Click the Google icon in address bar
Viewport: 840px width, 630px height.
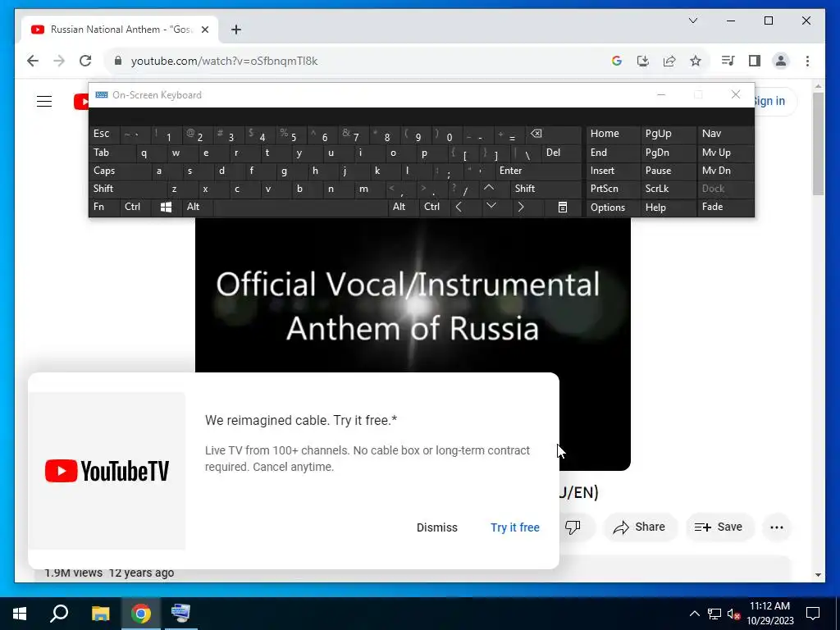(x=617, y=61)
